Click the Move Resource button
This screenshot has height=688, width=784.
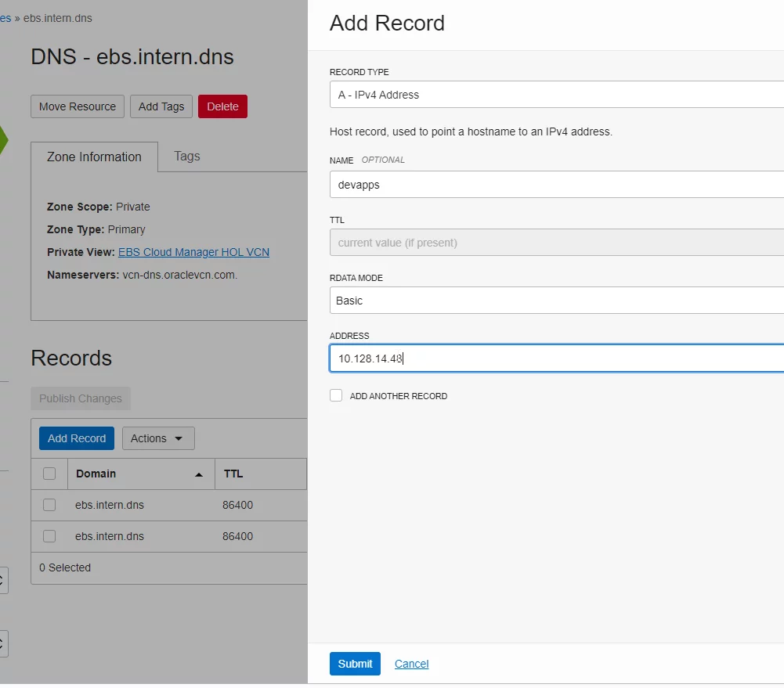coord(78,106)
